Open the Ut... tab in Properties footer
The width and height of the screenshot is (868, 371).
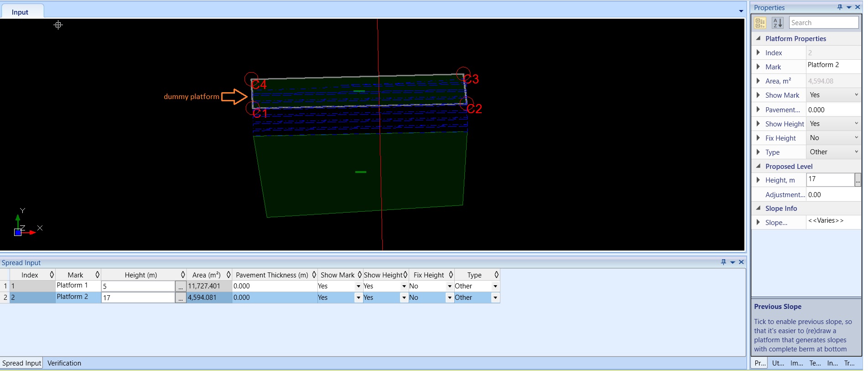point(778,363)
